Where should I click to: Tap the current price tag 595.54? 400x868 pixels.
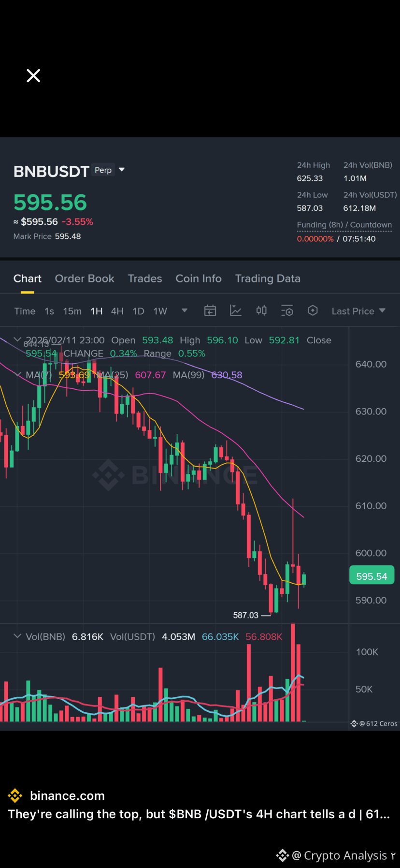[371, 576]
